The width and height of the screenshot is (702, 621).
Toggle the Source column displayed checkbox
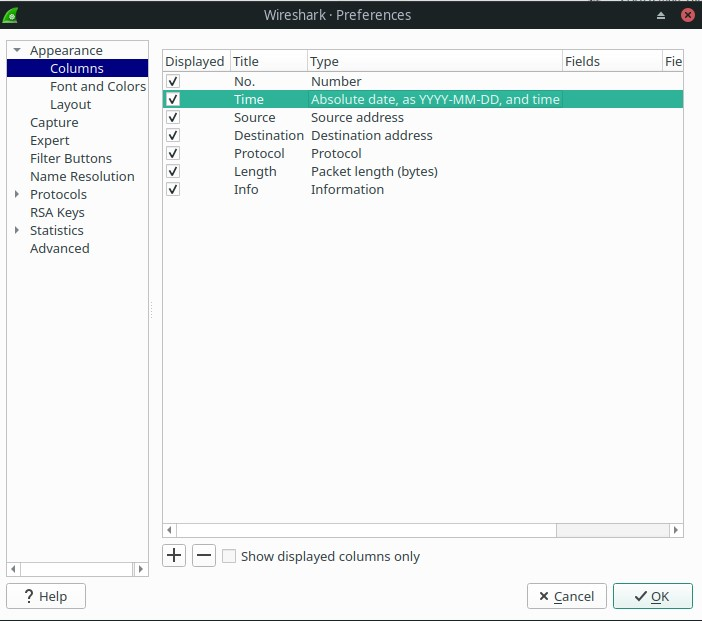coord(173,117)
